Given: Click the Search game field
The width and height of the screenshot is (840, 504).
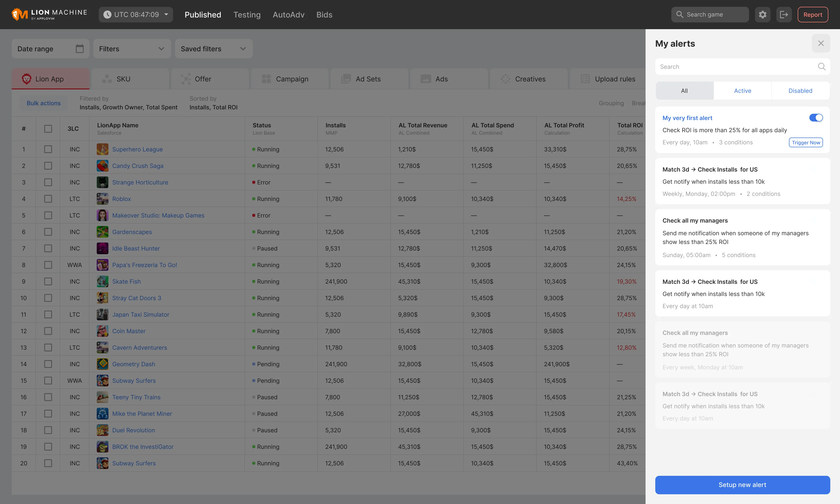Looking at the screenshot, I should point(710,15).
